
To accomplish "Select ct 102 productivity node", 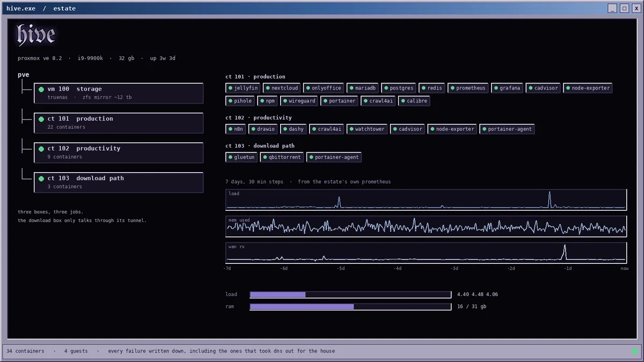I will click(119, 152).
